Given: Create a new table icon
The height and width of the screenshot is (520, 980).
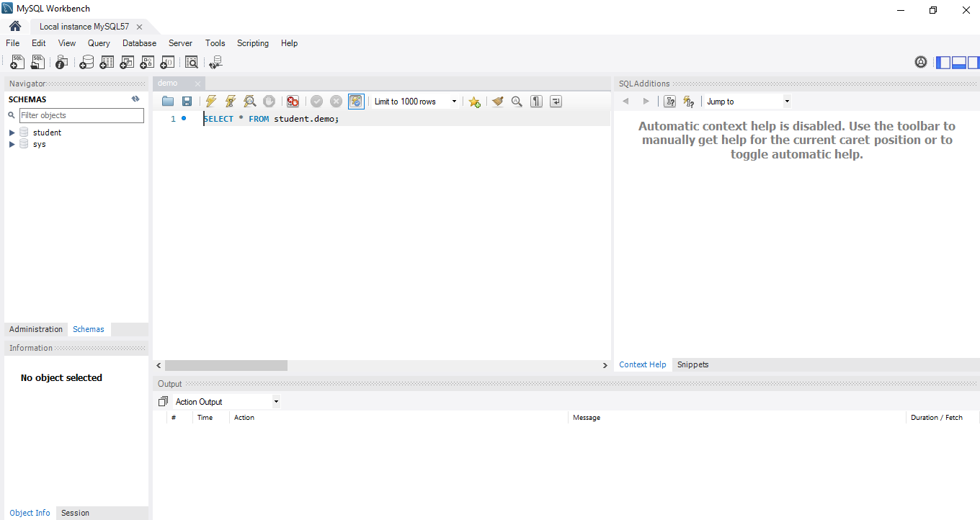Looking at the screenshot, I should tap(107, 63).
